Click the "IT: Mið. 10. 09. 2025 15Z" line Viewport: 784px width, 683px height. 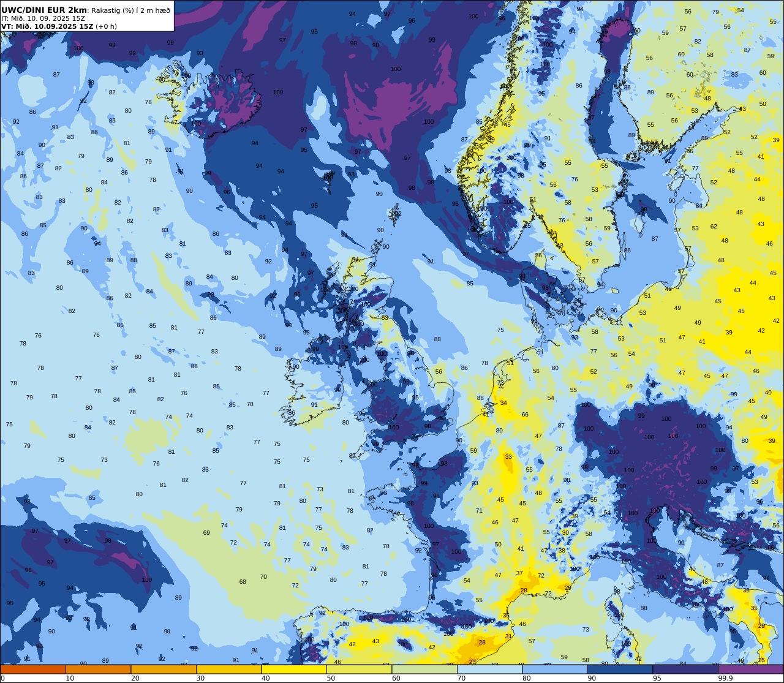43,18
